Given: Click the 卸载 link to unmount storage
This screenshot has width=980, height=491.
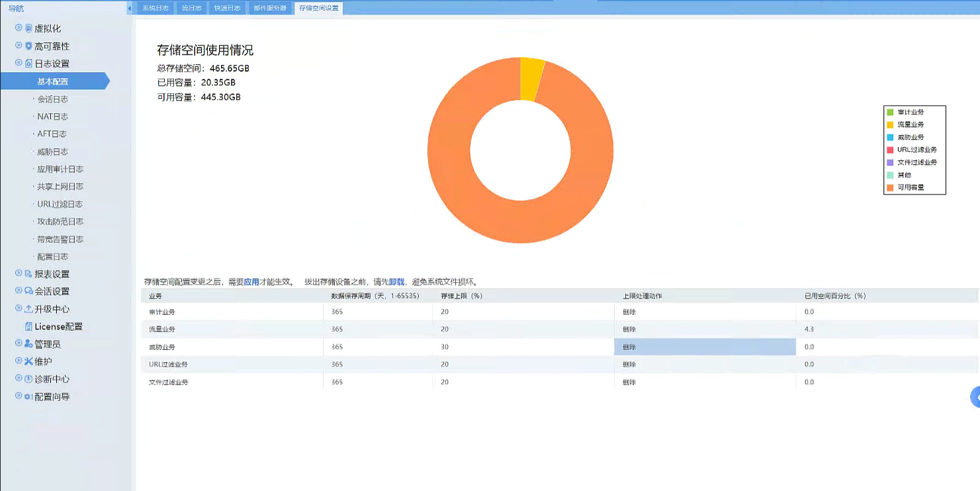Looking at the screenshot, I should 396,281.
